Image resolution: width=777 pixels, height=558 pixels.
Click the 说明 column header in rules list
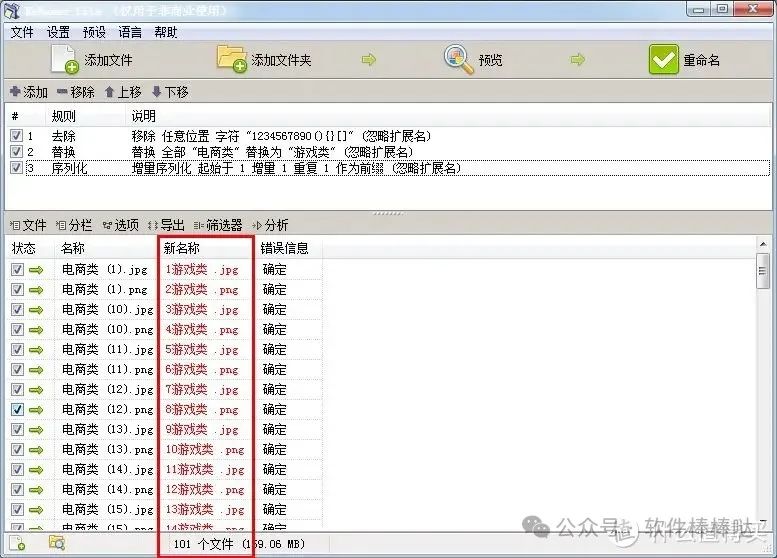tap(144, 116)
